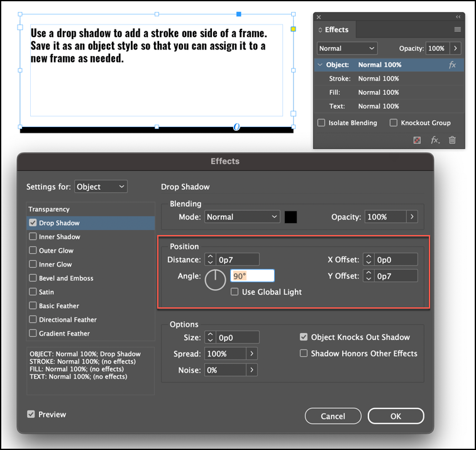Select the Effects panel tab
This screenshot has height=450, width=476.
point(335,30)
